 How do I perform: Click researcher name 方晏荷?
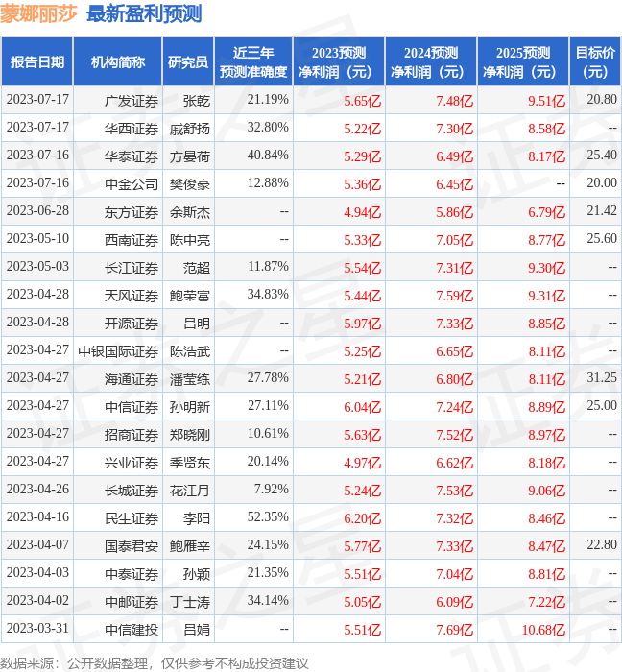190,156
